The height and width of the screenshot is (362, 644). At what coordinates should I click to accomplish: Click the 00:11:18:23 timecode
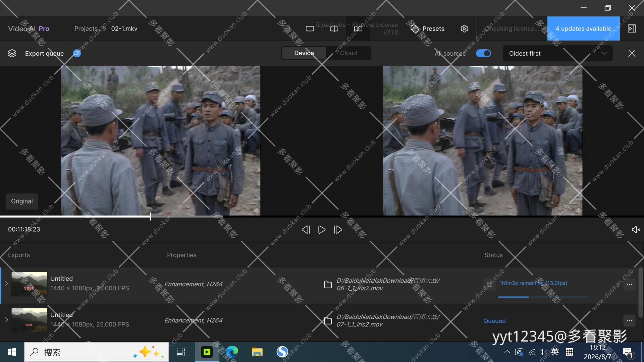[x=24, y=230]
